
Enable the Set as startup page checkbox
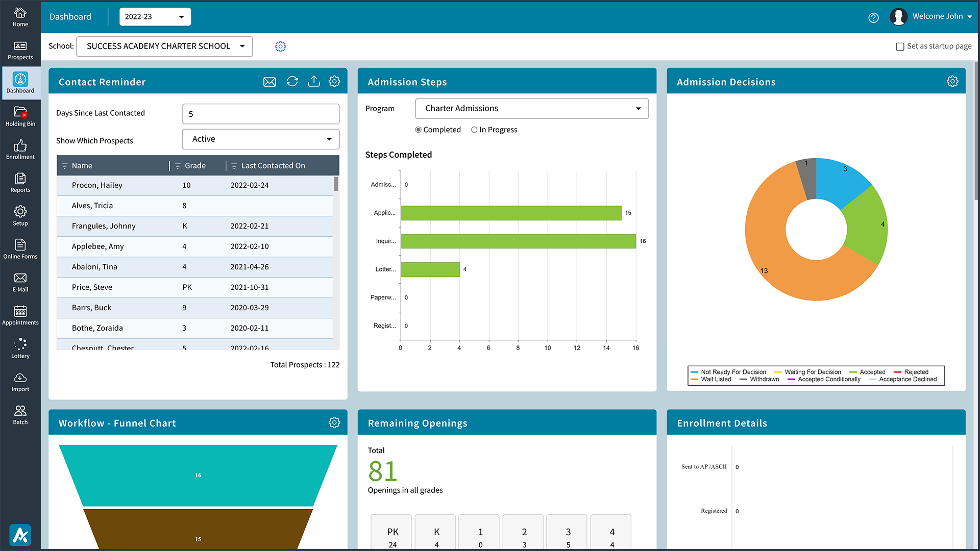tap(900, 46)
